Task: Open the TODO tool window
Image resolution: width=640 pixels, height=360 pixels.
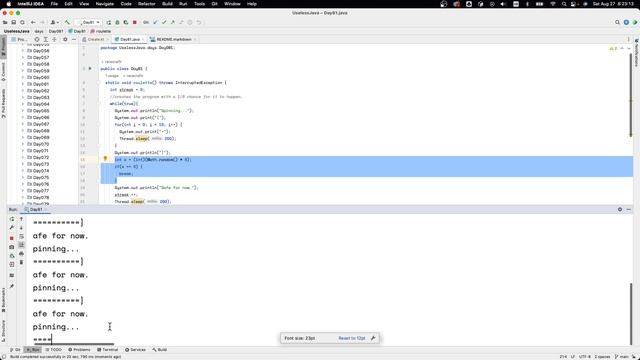Action: [53, 350]
